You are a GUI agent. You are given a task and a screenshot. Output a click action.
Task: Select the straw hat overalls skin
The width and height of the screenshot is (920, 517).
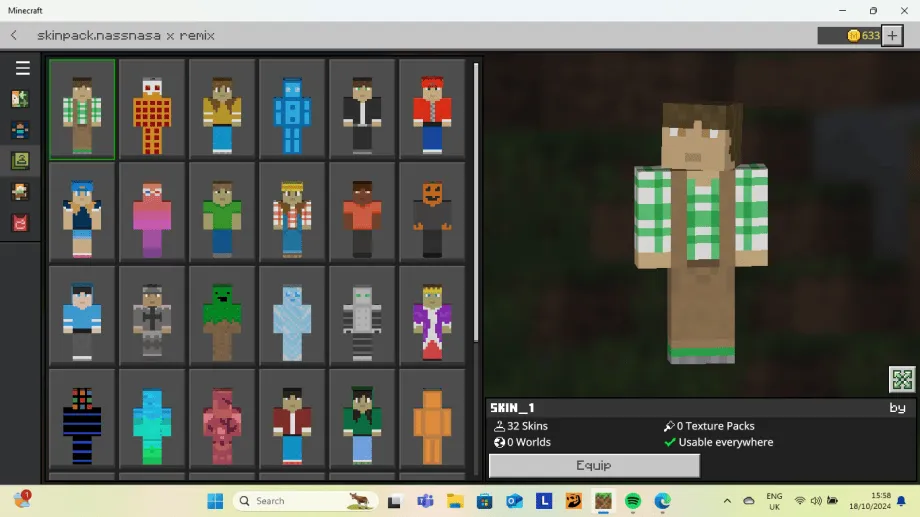(292, 212)
